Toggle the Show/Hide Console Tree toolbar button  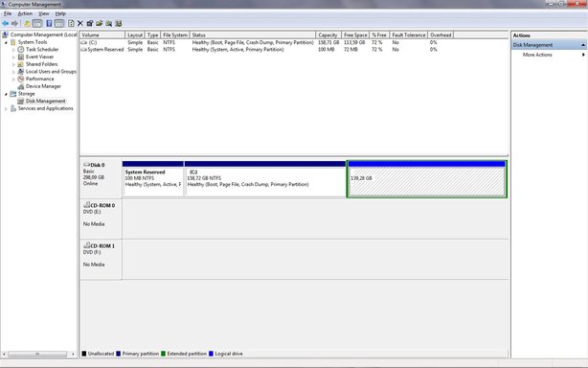(37, 23)
